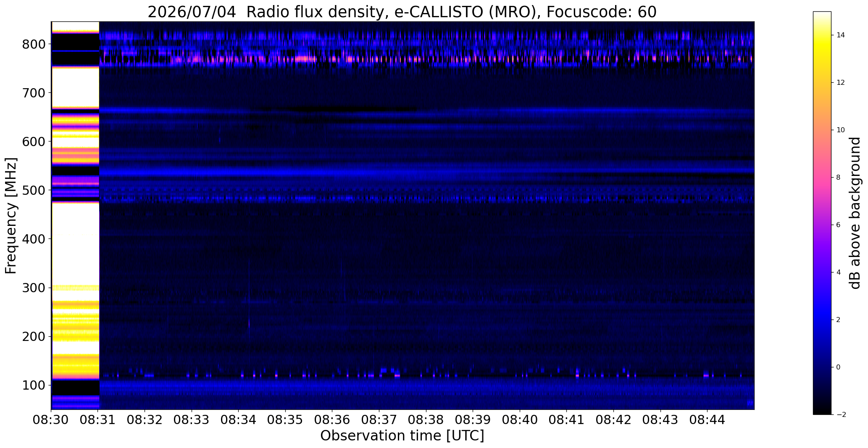Click the 'Observation time [UTC]' axis label

point(402,435)
